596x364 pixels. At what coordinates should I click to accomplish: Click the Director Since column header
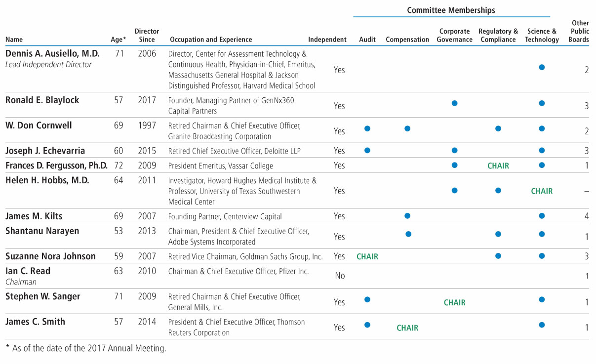click(x=147, y=36)
